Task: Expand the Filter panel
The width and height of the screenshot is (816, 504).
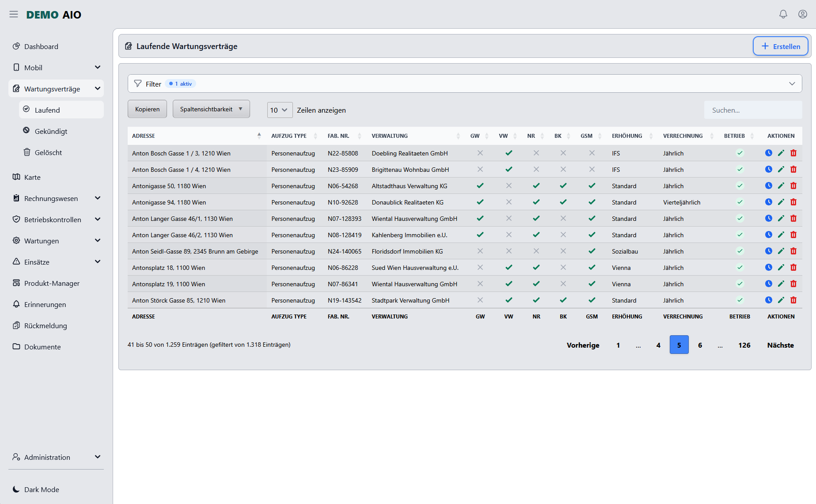Action: 465,83
